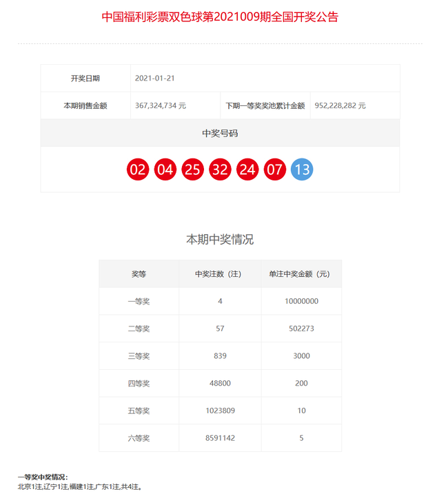Select the draw date 2021-01-21
448x498 pixels.
point(155,78)
